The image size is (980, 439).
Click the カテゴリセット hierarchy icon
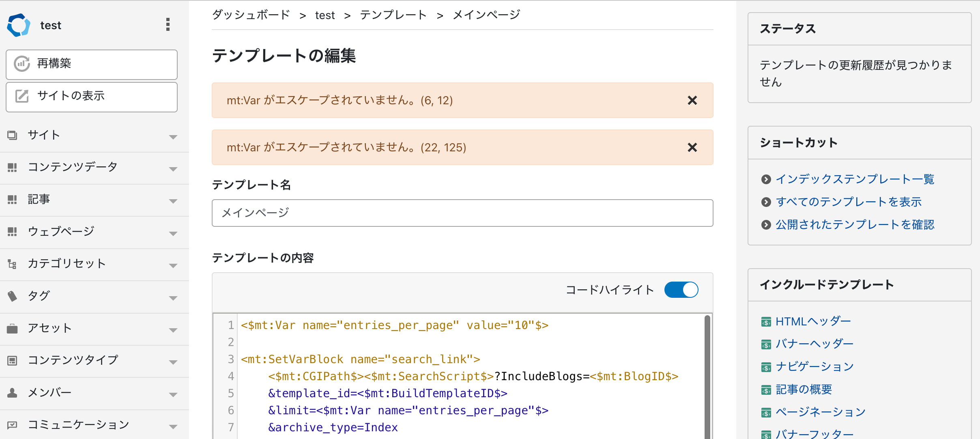(x=12, y=264)
